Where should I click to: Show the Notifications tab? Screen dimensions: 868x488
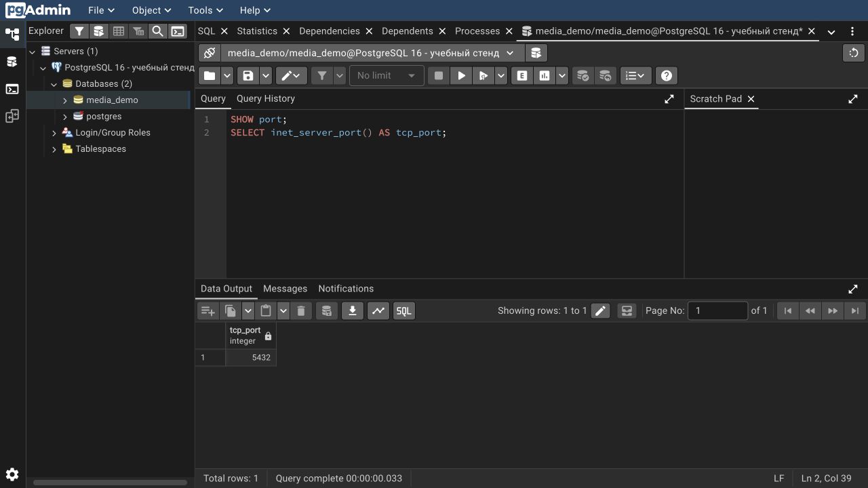tap(346, 289)
